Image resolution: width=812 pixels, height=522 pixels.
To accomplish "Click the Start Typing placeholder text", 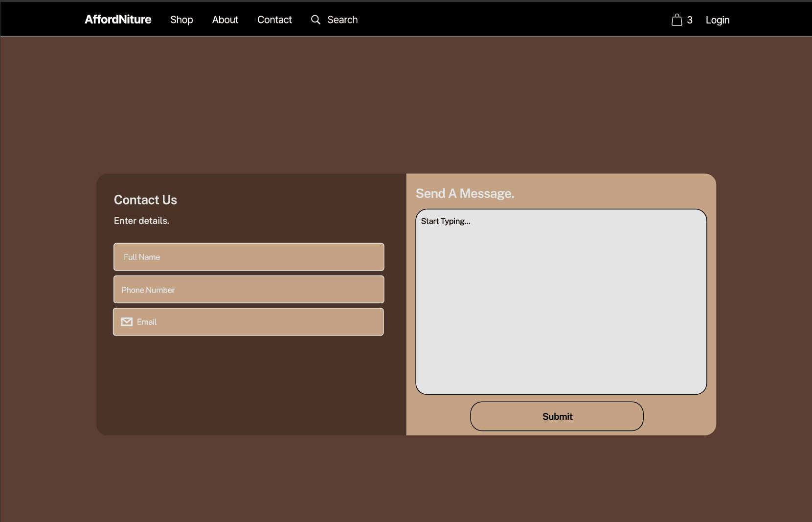I will click(x=446, y=221).
